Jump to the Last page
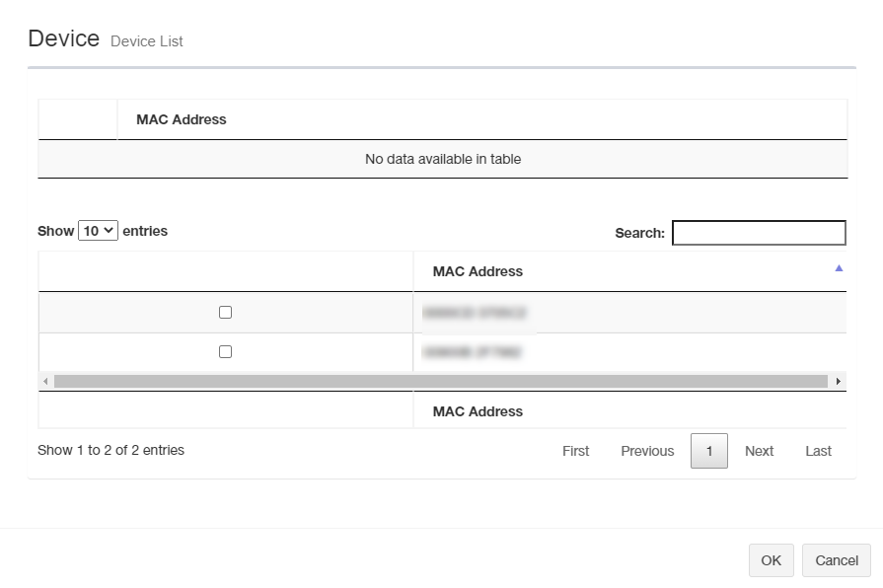Image resolution: width=883 pixels, height=588 pixels. coord(818,451)
